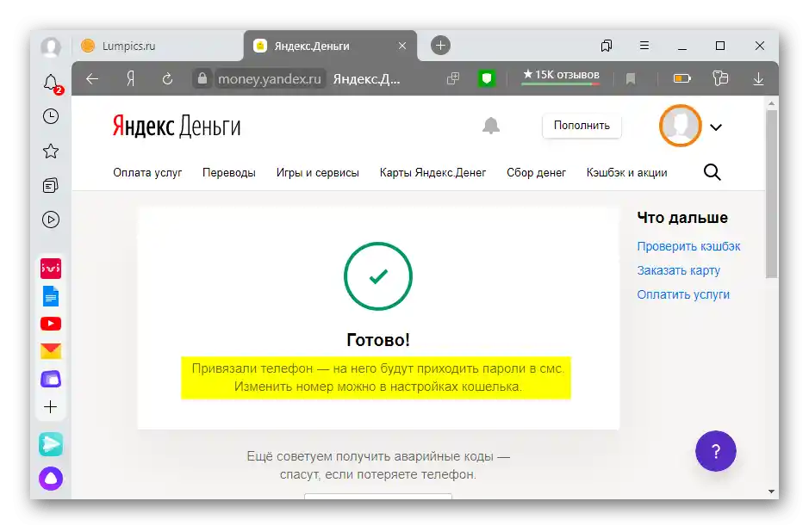Click the money.yandex.ru address field

pos(270,79)
